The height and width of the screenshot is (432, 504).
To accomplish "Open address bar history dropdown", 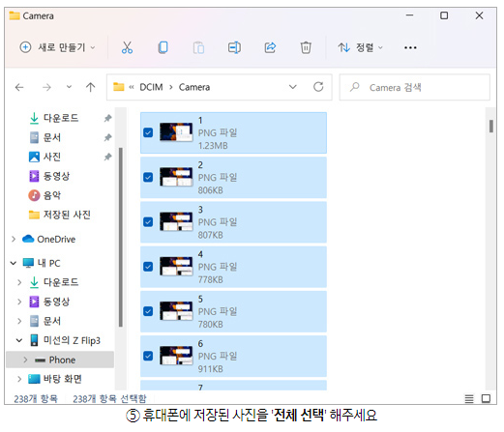I will click(293, 87).
